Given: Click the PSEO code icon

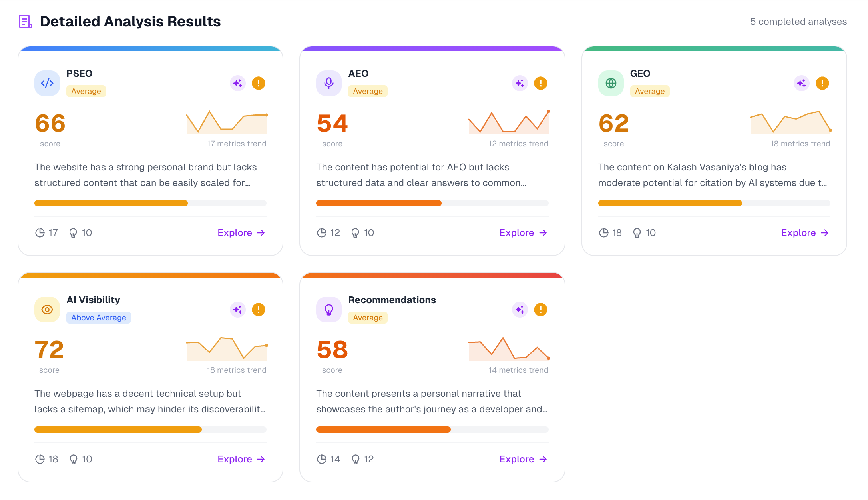Looking at the screenshot, I should tap(47, 83).
